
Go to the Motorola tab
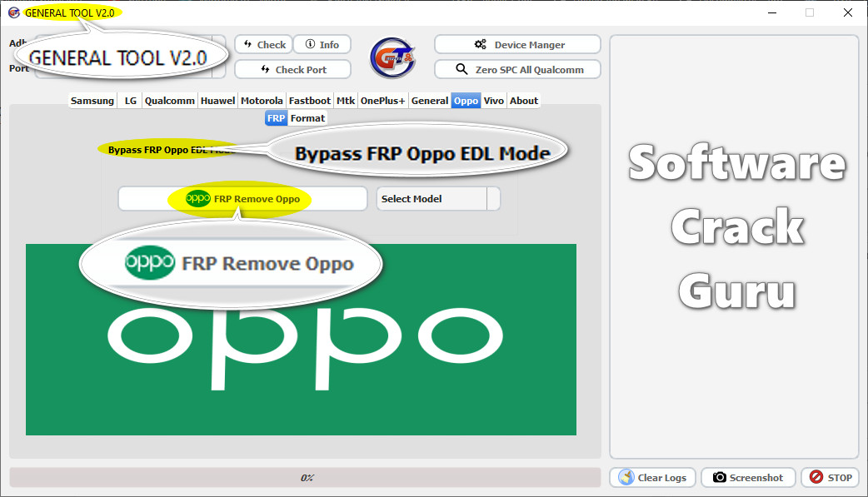(262, 101)
